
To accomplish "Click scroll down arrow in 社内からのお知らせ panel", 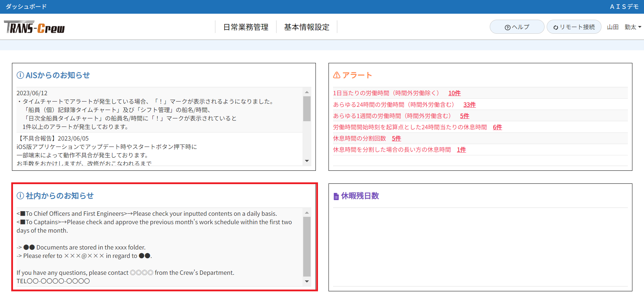I will click(x=307, y=281).
